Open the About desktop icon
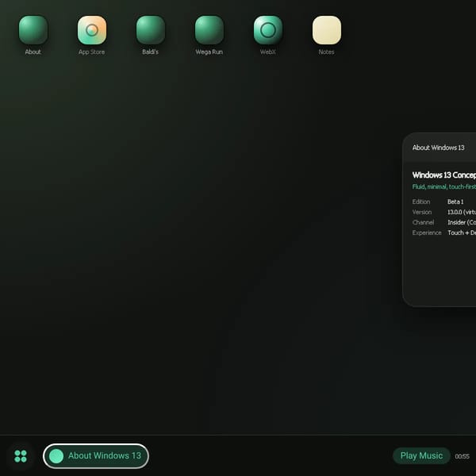476x476 pixels. pos(33,30)
